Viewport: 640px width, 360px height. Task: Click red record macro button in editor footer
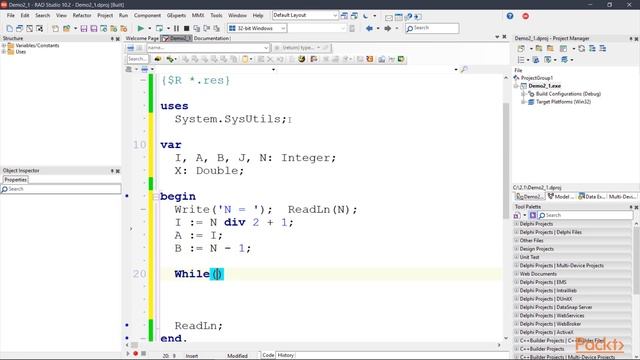[136, 353]
